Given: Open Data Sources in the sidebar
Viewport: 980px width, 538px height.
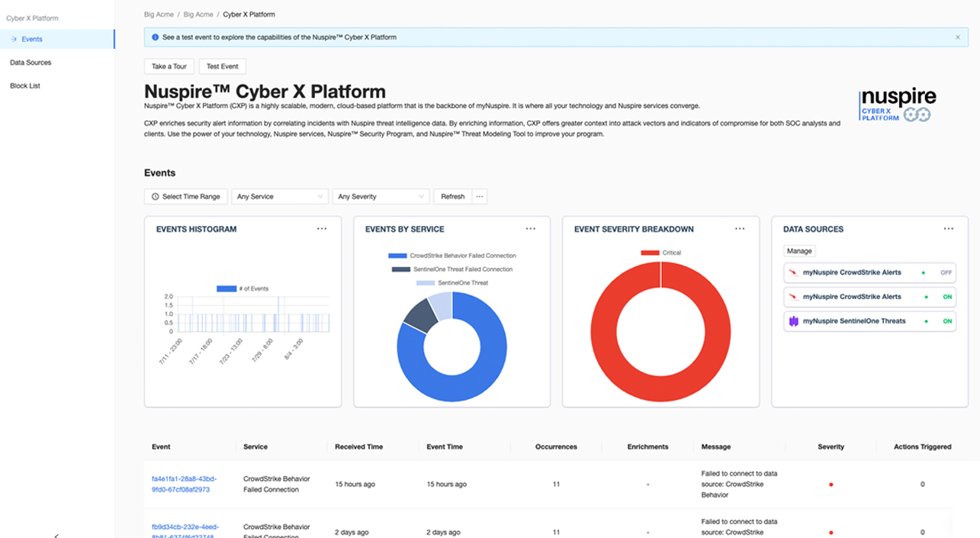Looking at the screenshot, I should pos(31,63).
